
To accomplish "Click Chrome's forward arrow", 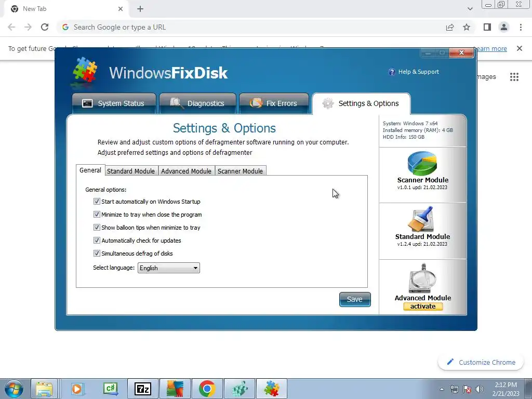I will pos(28,27).
